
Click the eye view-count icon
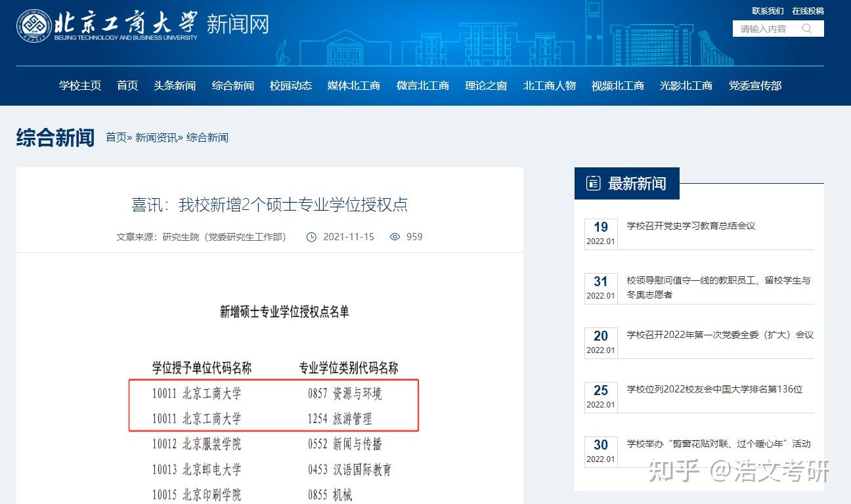(x=395, y=236)
